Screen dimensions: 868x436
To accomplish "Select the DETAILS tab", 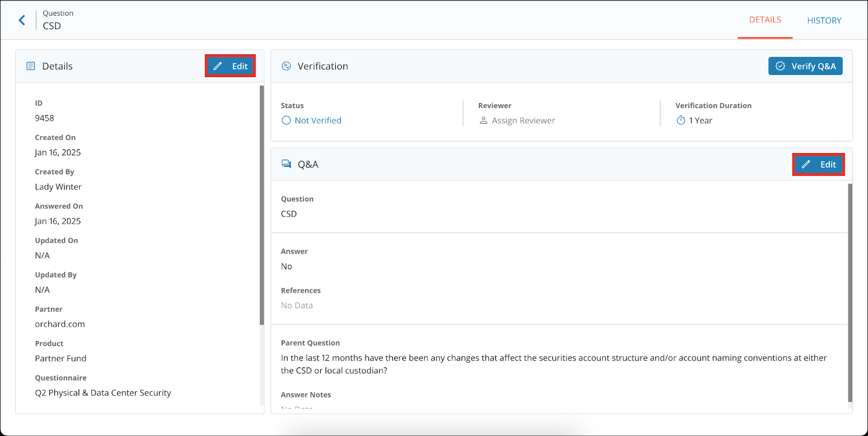I will pos(765,20).
